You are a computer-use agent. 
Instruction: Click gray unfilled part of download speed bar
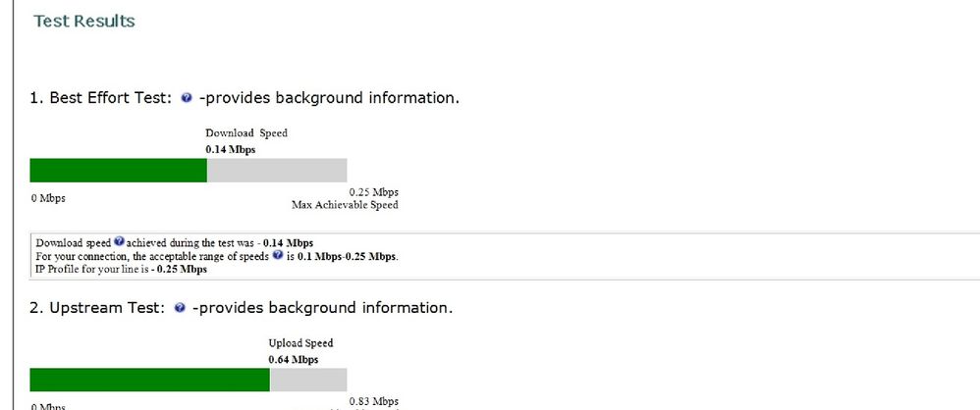coord(277,171)
